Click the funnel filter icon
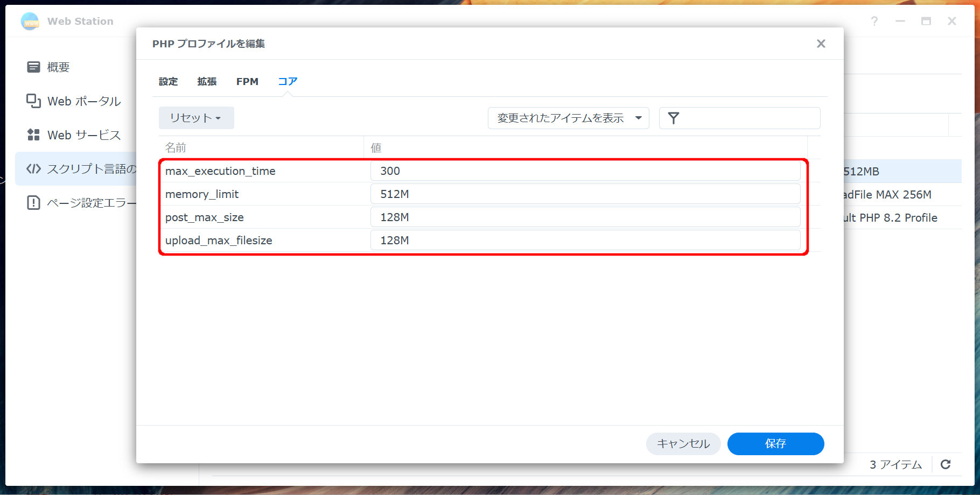This screenshot has width=980, height=495. (x=674, y=118)
